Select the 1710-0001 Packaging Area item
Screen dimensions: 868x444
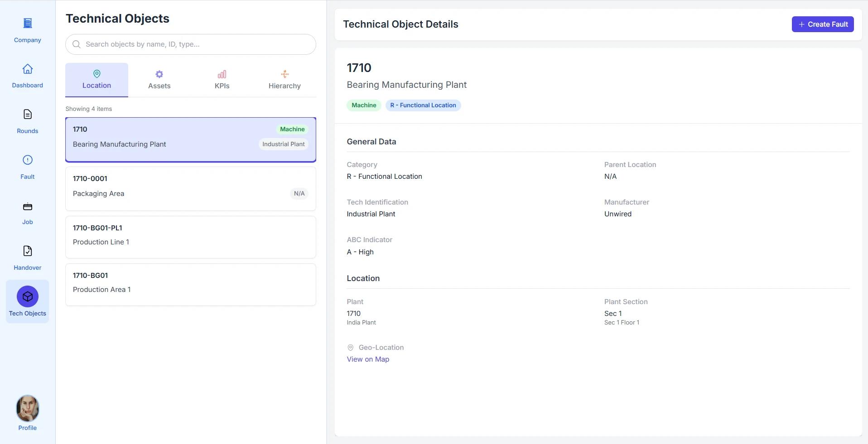click(190, 189)
